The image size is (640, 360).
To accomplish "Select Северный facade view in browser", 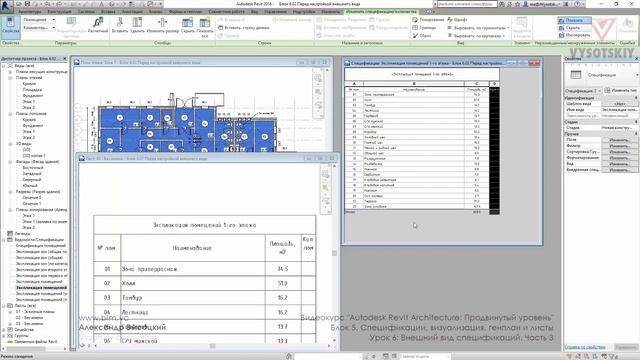I will click(x=33, y=180).
